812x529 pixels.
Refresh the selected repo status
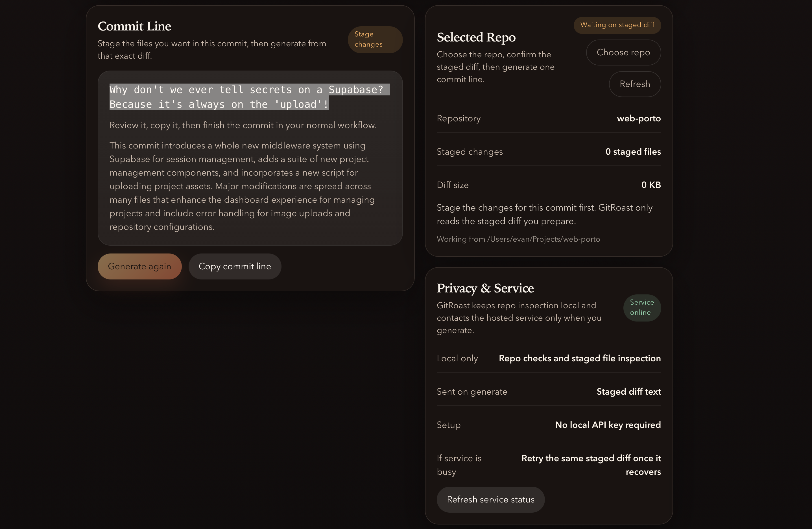(635, 84)
